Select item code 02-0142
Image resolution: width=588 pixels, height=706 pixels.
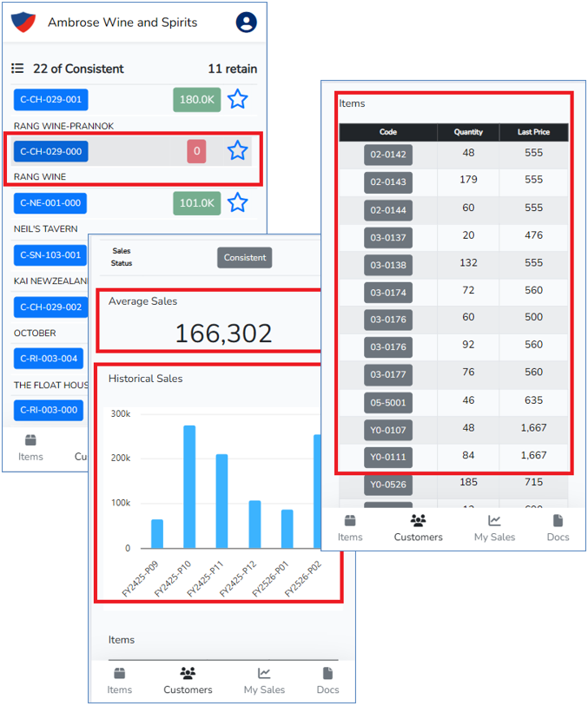pyautogui.click(x=388, y=155)
